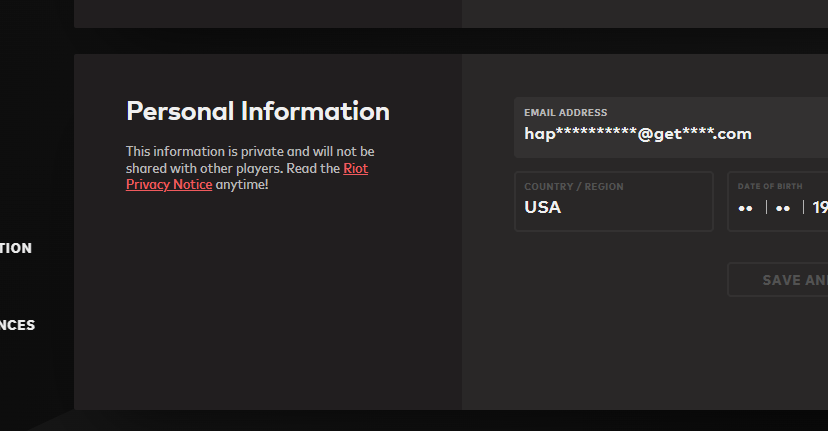Open sidebar item ending in 'TION'
The image size is (828, 431).
click(16, 248)
